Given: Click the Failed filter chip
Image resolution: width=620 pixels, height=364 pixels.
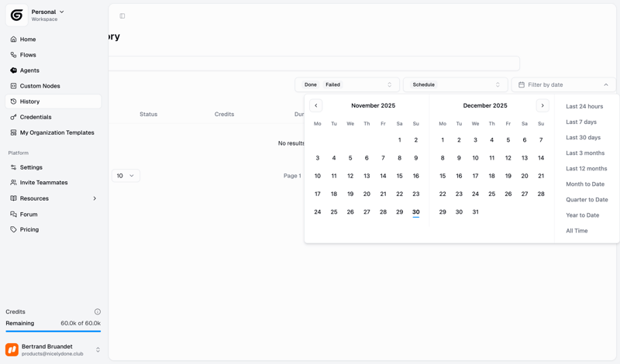Looking at the screenshot, I should [333, 84].
